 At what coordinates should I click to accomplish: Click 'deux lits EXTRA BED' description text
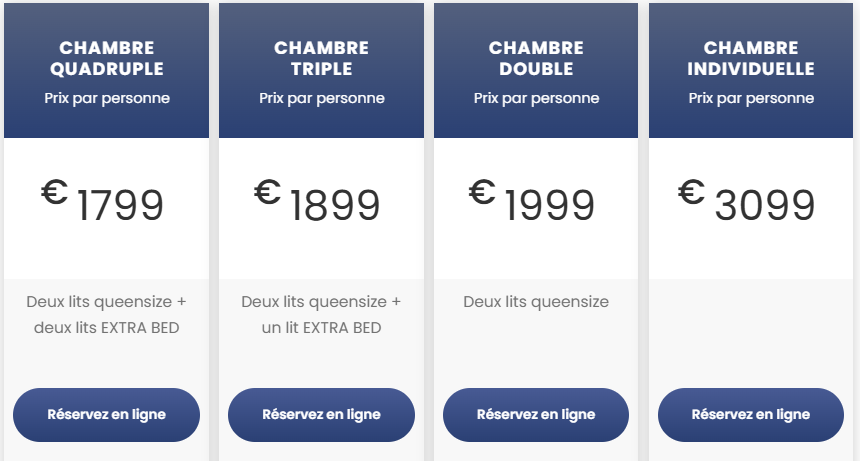(x=106, y=327)
